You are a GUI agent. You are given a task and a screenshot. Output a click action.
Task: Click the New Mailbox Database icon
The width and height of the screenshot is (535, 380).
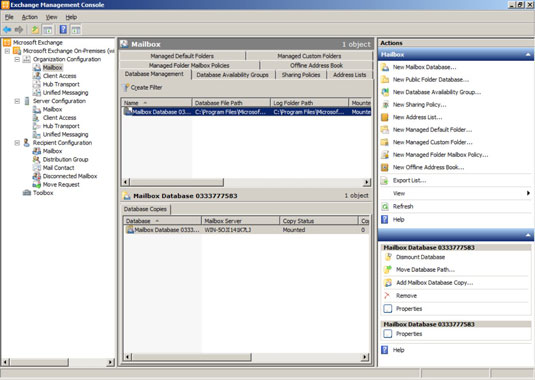(x=385, y=67)
